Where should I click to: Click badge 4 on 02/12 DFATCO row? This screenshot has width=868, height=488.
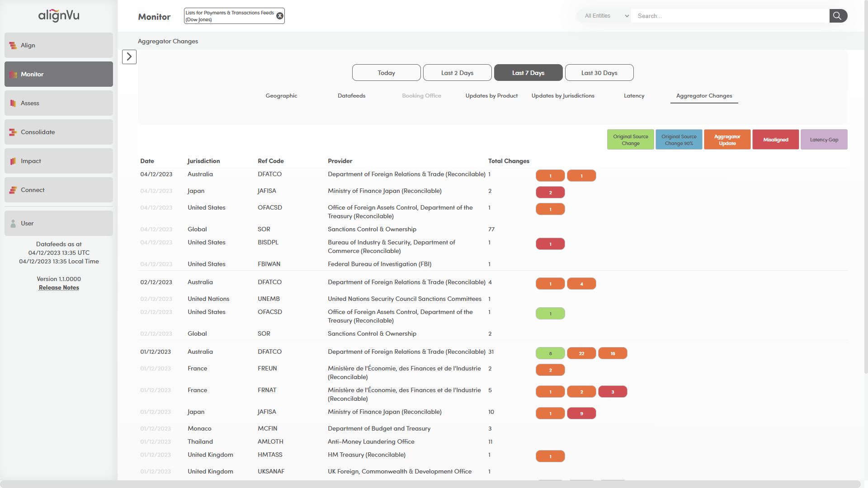(x=581, y=284)
